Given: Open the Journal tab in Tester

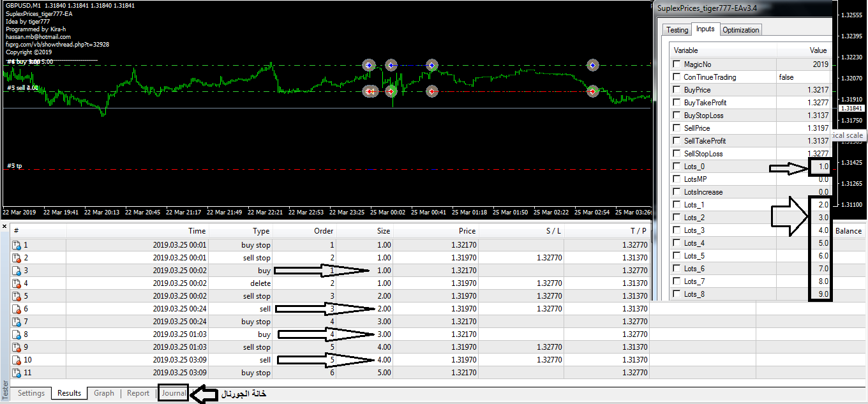Looking at the screenshot, I should [x=174, y=393].
